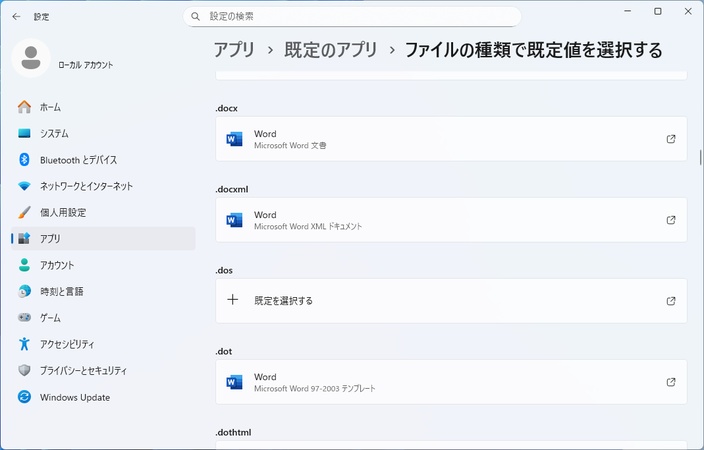Click the .dot extension label
The height and width of the screenshot is (450, 704).
(x=224, y=351)
